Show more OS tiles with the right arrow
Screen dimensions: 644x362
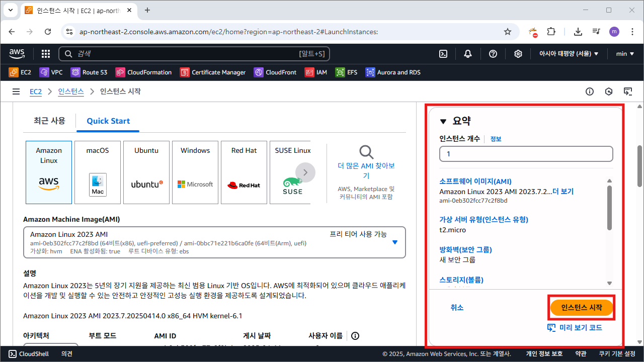click(305, 172)
